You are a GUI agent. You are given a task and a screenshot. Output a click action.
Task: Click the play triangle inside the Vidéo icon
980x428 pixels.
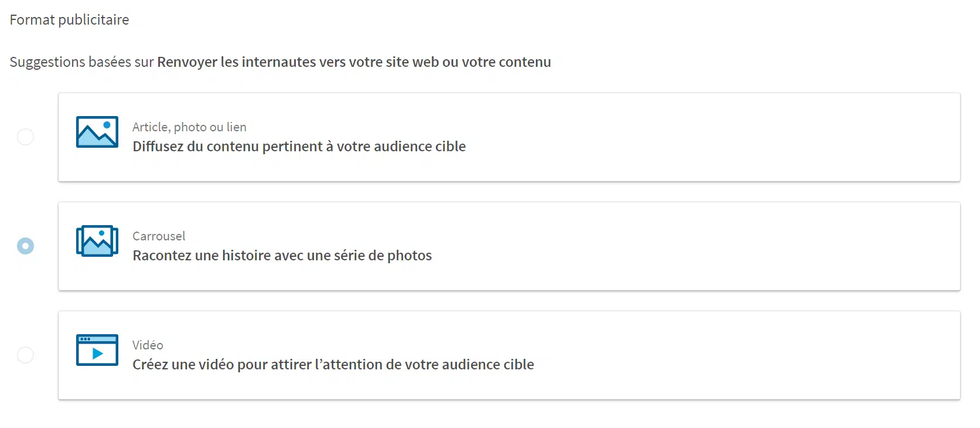click(x=98, y=354)
